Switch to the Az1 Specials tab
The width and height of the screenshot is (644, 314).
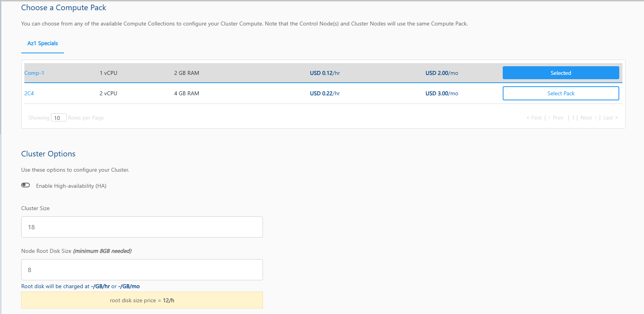coord(42,43)
